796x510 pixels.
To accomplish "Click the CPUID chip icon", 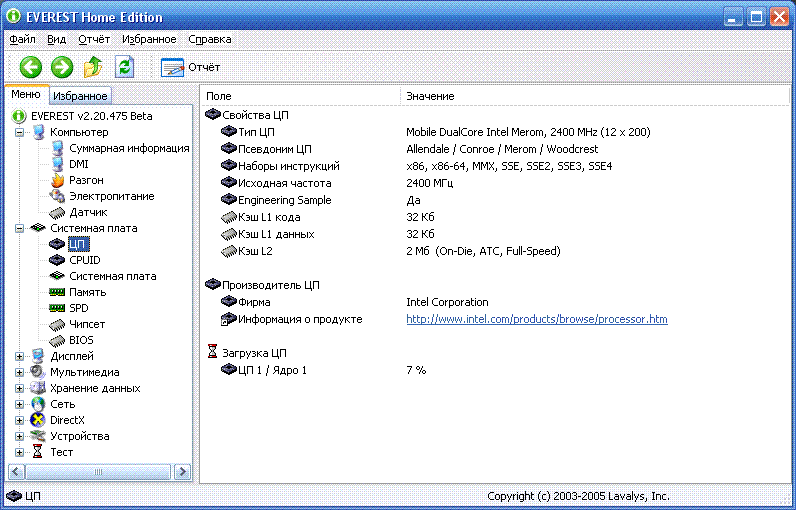I will point(57,260).
